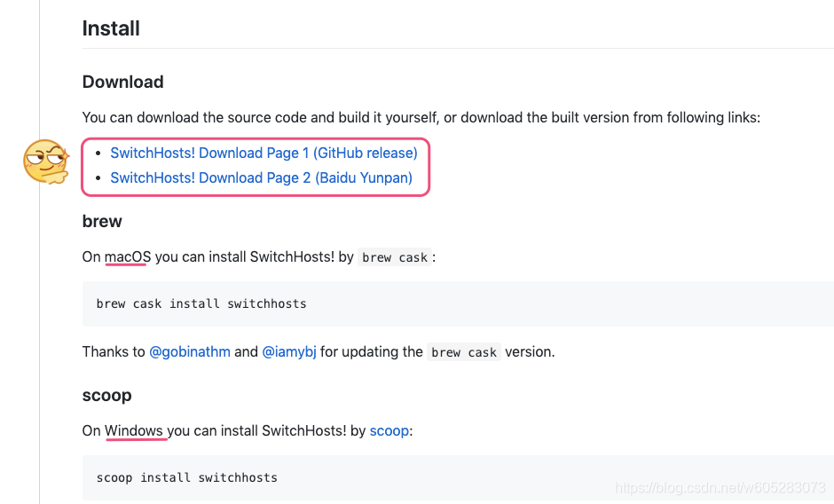Viewport: 834px width, 504px height.
Task: Visit @iamybj profile link
Action: point(289,351)
